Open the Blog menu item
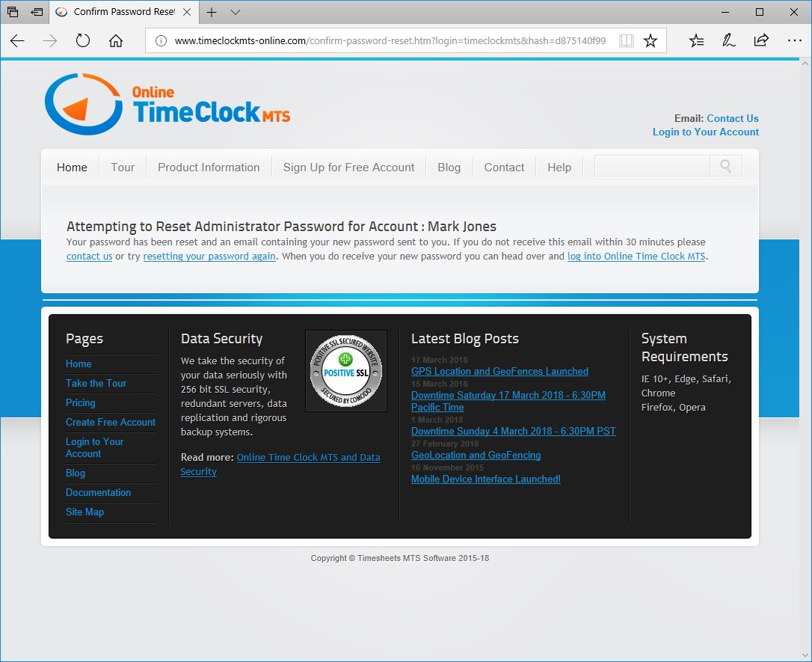 point(449,168)
